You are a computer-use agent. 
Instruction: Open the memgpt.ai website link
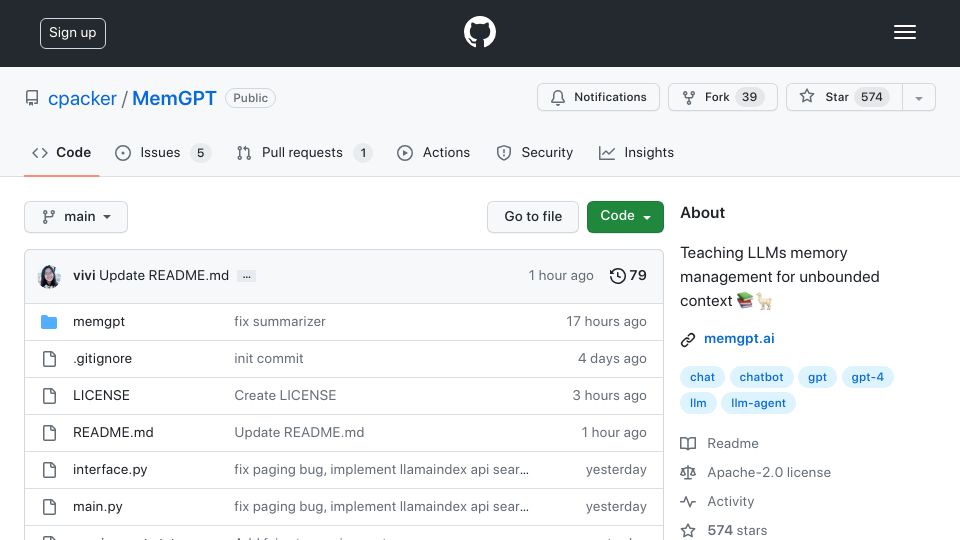point(739,339)
